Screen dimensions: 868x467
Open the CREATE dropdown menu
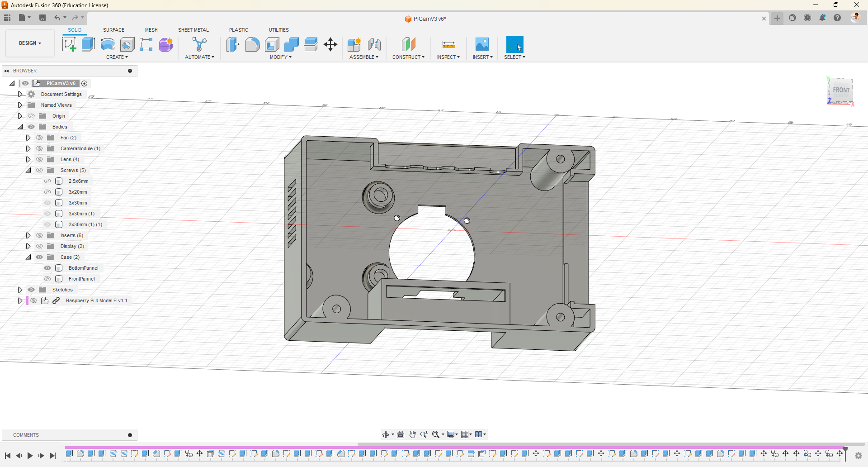[117, 57]
